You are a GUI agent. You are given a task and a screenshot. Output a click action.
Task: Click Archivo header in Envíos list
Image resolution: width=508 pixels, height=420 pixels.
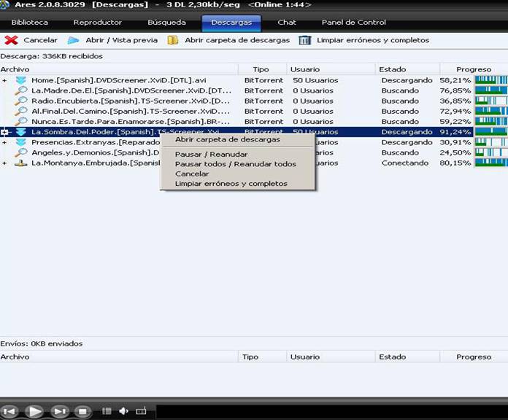point(119,357)
